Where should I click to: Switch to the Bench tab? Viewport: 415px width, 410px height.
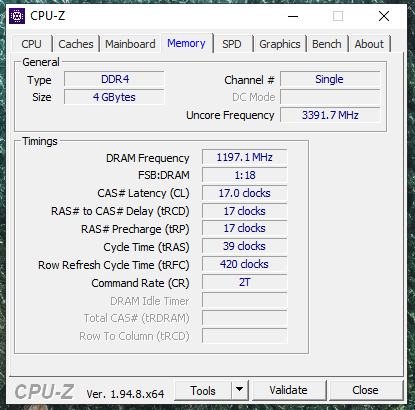pos(327,44)
